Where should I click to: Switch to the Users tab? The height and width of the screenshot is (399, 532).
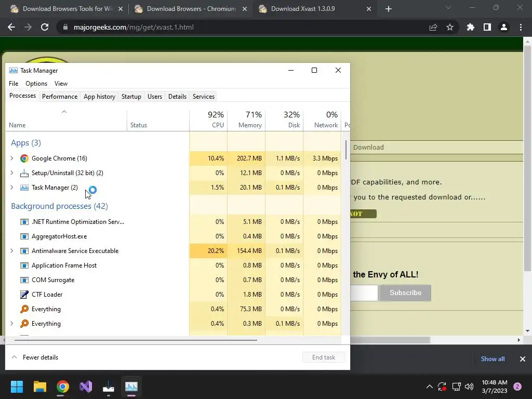155,97
